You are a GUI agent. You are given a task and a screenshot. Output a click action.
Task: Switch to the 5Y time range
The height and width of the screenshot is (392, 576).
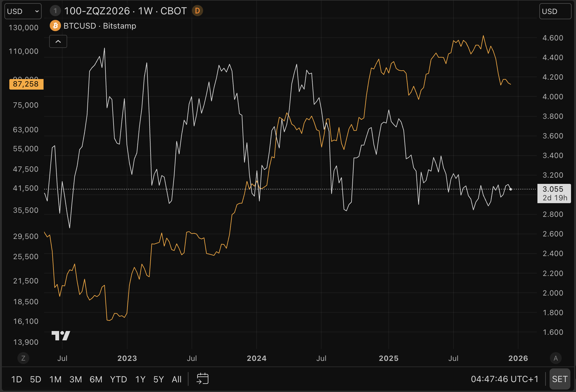pos(158,379)
